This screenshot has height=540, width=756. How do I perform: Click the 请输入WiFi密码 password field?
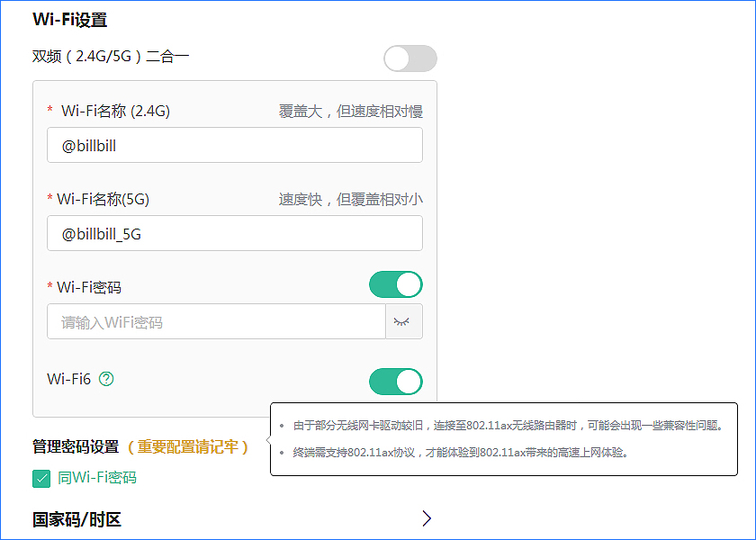click(216, 321)
